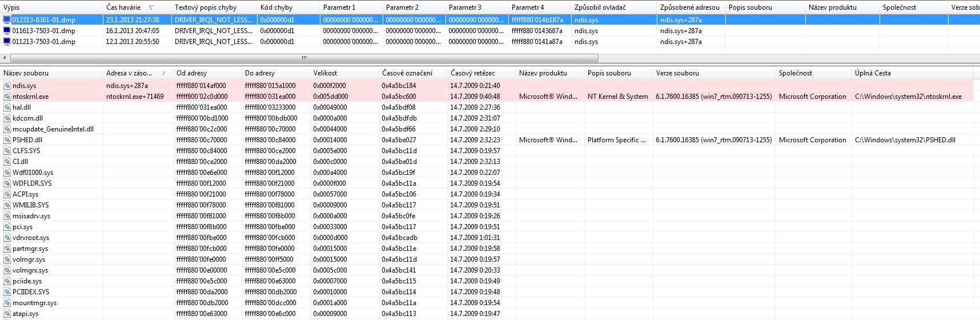Click the PSHED.dll file icon
Viewport: 980px width, 320px height.
(7, 140)
